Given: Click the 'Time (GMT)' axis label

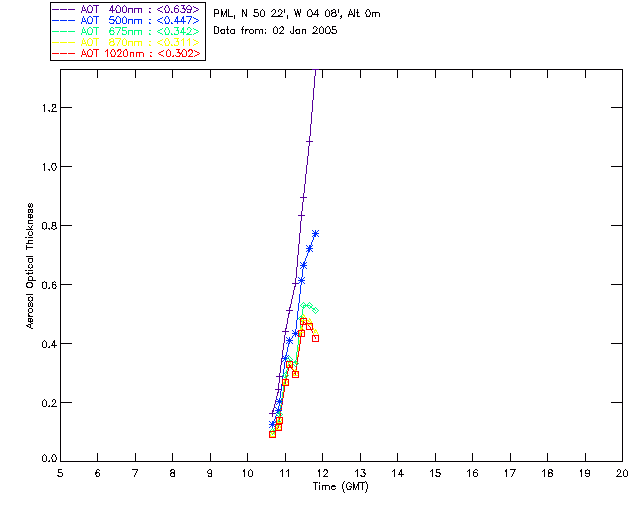Looking at the screenshot, I should point(340,487).
